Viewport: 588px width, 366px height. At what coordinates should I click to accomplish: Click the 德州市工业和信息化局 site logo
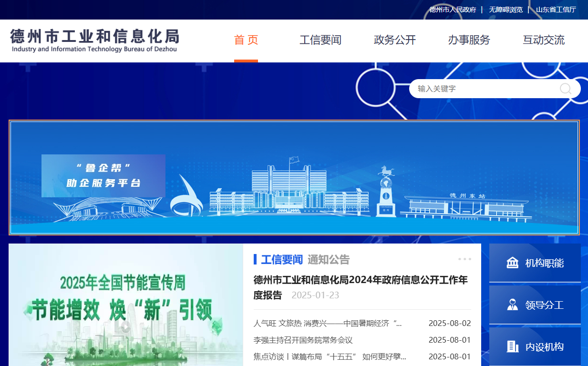[x=94, y=41]
